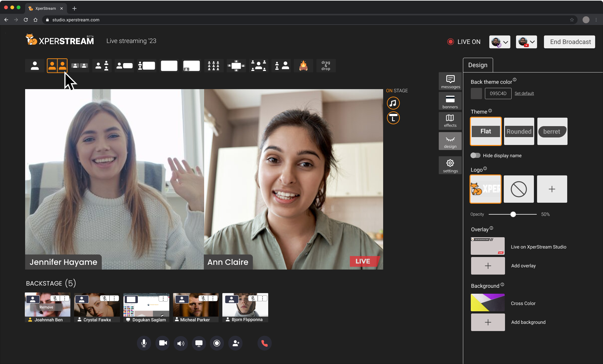This screenshot has width=603, height=364.
Task: Select the Rounded theme option
Action: point(519,131)
